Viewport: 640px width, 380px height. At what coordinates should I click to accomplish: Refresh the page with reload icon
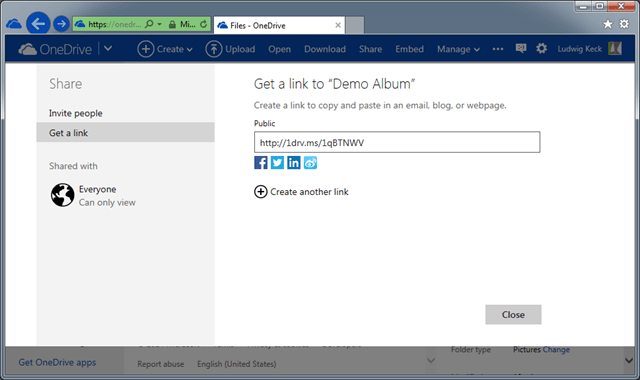pyautogui.click(x=203, y=24)
